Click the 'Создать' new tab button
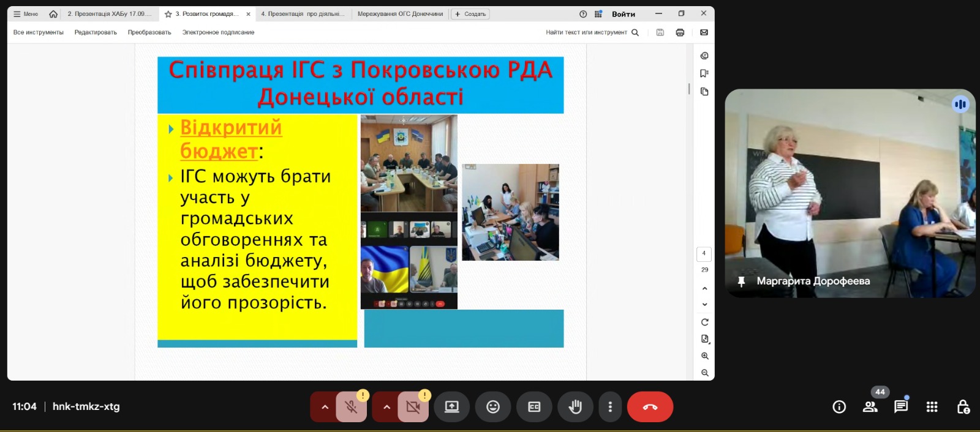This screenshot has width=980, height=432. pyautogui.click(x=470, y=14)
